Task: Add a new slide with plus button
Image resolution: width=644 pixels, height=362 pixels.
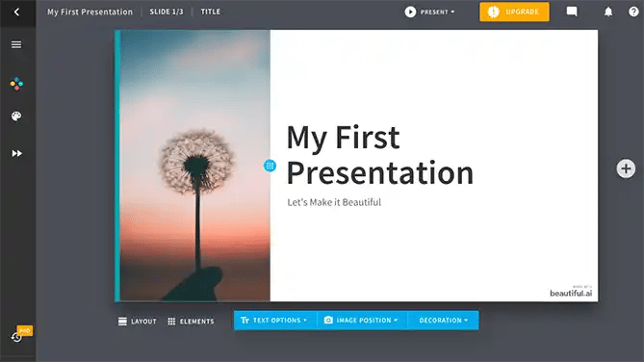Action: (626, 168)
